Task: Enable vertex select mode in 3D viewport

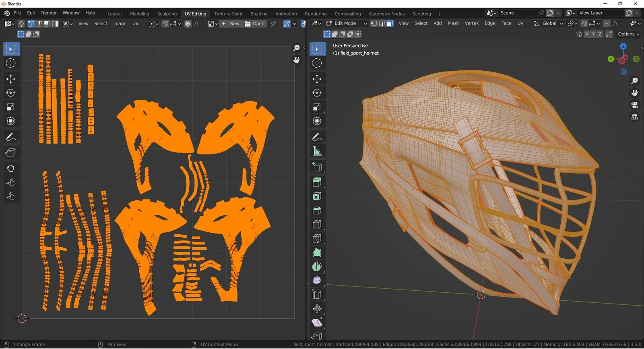Action: pos(374,23)
